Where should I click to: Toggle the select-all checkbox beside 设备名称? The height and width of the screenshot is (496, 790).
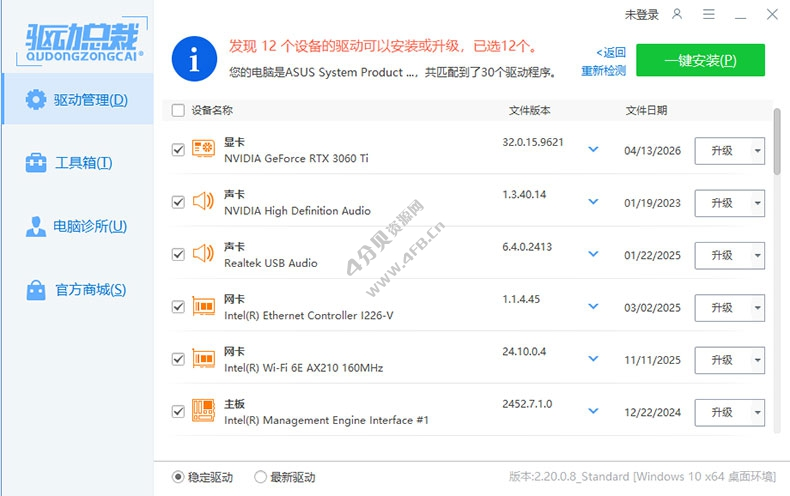tap(178, 110)
